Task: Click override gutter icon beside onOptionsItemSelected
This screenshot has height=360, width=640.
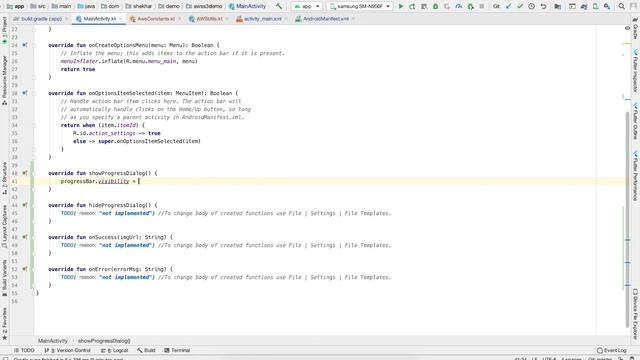Action: click(x=24, y=93)
